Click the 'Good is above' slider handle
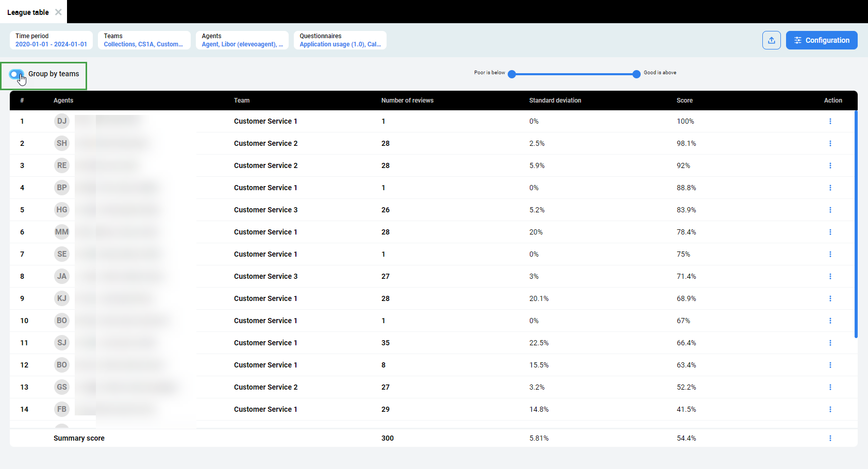 [x=637, y=74]
